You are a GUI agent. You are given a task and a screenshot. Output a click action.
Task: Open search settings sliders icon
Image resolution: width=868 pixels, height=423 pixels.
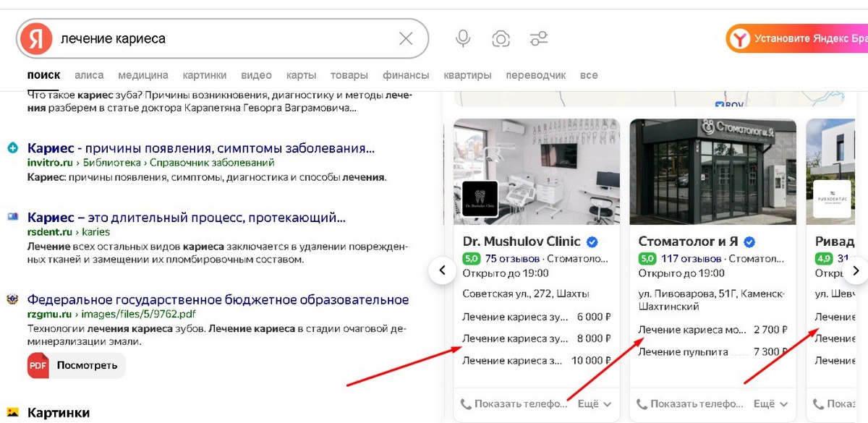tap(539, 39)
